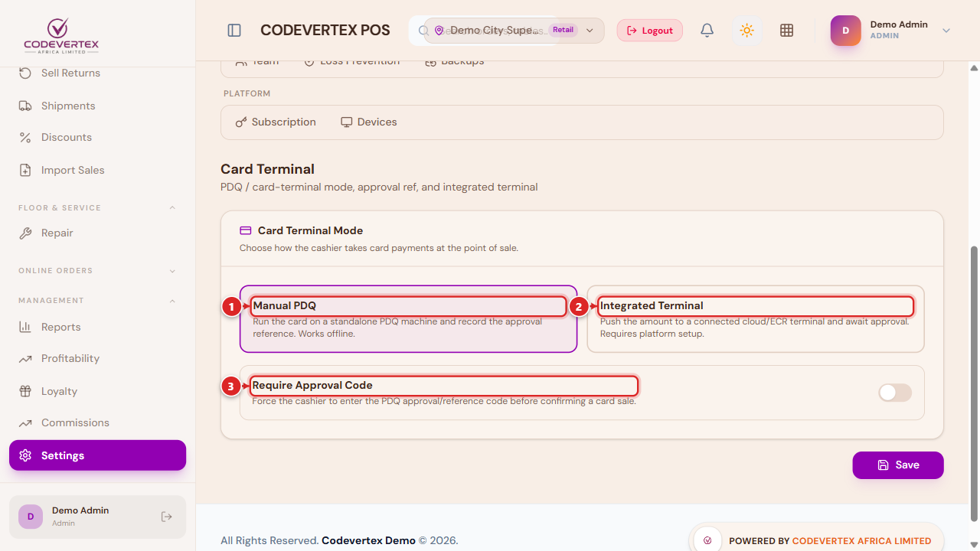Image resolution: width=980 pixels, height=551 pixels.
Task: Click the Codevertex Demo footer text
Action: click(x=368, y=540)
